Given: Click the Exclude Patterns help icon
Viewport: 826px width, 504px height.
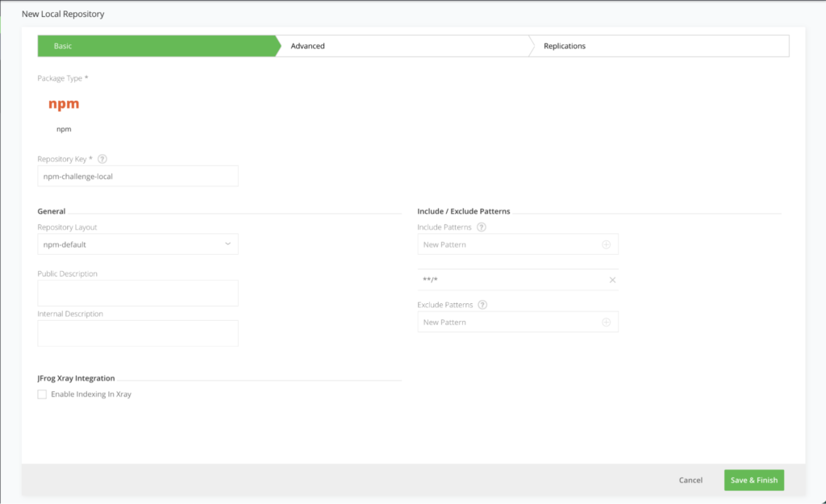Looking at the screenshot, I should point(482,305).
